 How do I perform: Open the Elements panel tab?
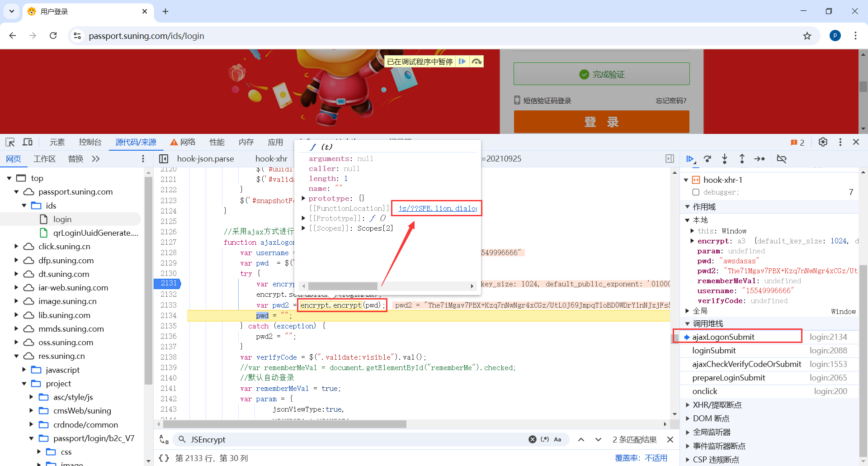pos(57,142)
